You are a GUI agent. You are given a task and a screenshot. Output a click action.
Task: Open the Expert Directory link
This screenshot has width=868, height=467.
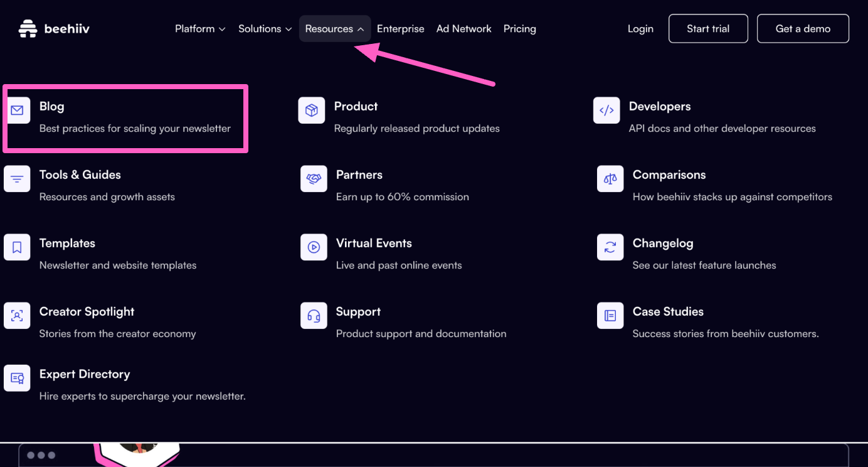coord(85,374)
